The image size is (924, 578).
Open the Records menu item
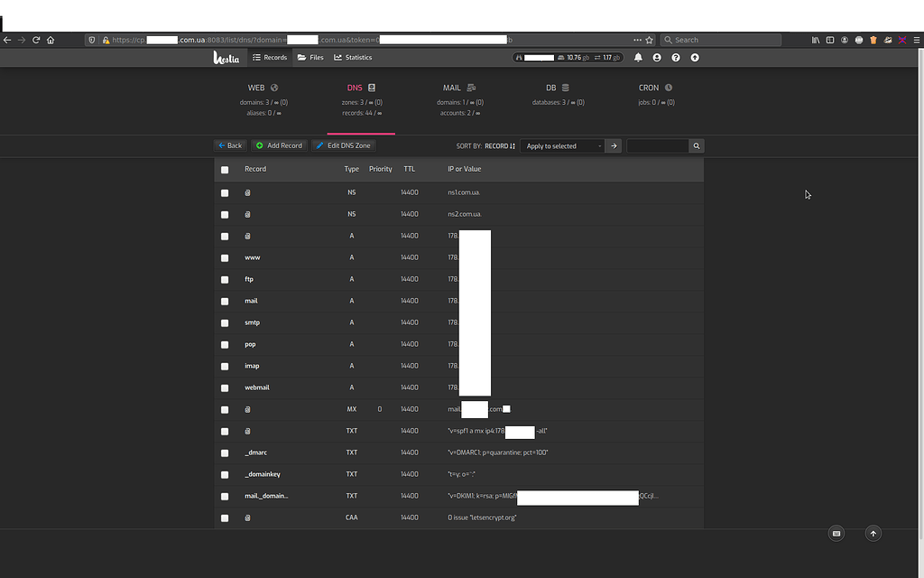(x=270, y=57)
